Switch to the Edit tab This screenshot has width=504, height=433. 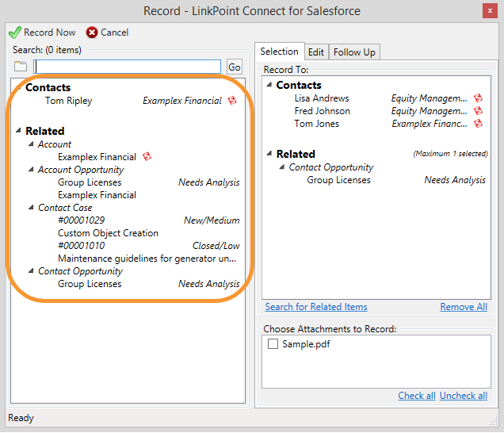316,52
